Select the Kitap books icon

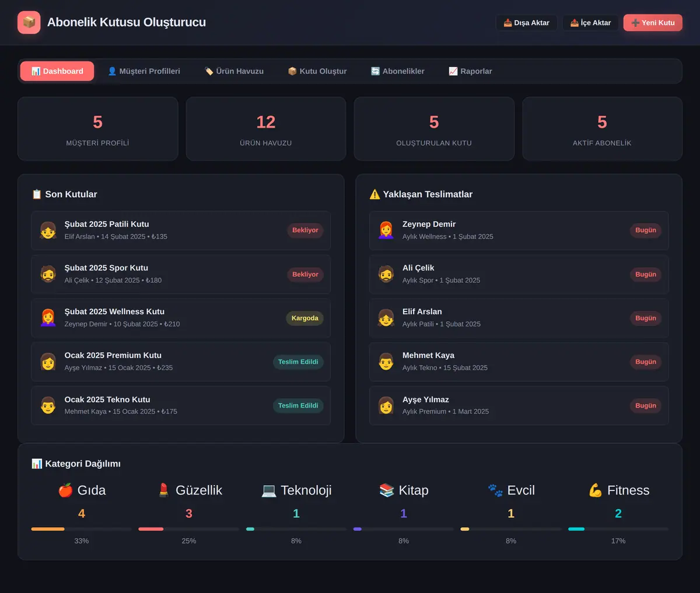click(x=387, y=490)
